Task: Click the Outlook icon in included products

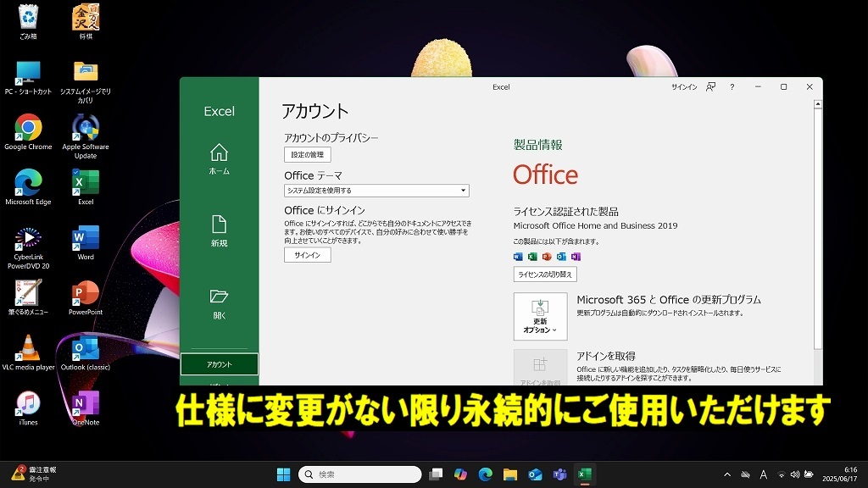Action: (561, 257)
